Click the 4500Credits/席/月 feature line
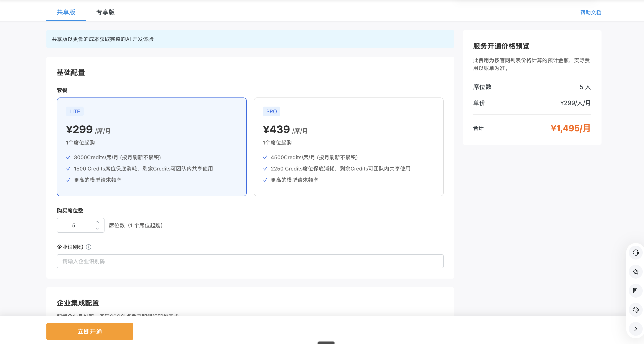Screen dimensions: 644x344 [x=314, y=157]
